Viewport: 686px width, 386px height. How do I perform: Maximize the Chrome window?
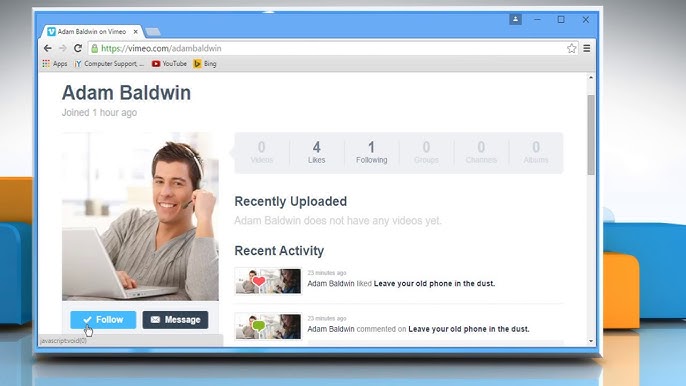point(561,19)
